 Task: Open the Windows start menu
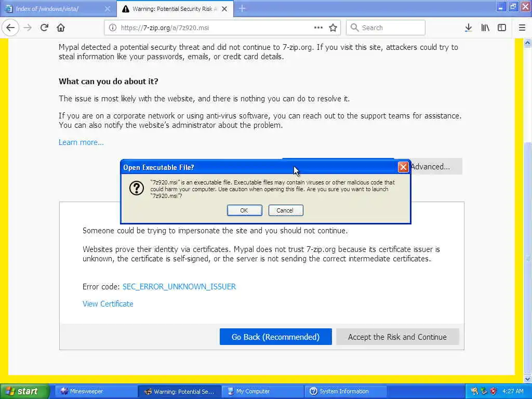24,391
